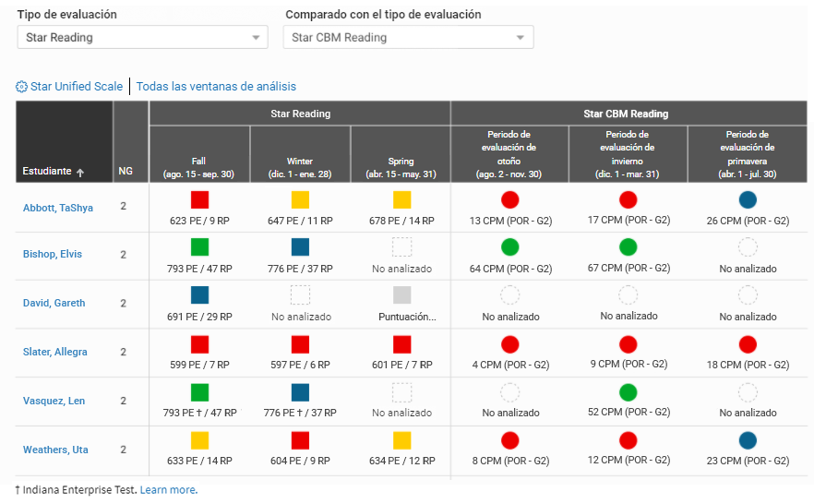
Task: Click Weathers' red circle above 12 CPM
Action: click(x=628, y=440)
